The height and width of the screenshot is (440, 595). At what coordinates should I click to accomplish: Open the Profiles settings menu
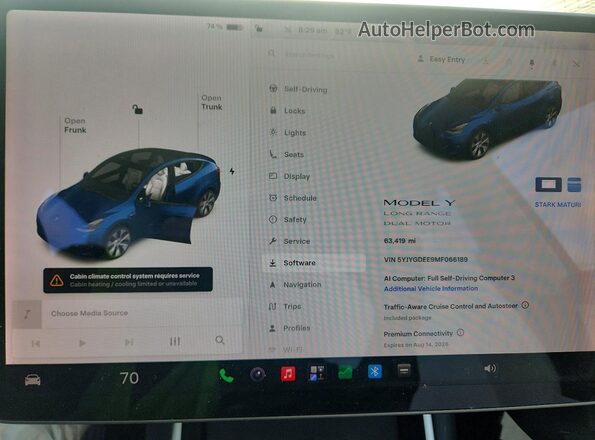(289, 328)
